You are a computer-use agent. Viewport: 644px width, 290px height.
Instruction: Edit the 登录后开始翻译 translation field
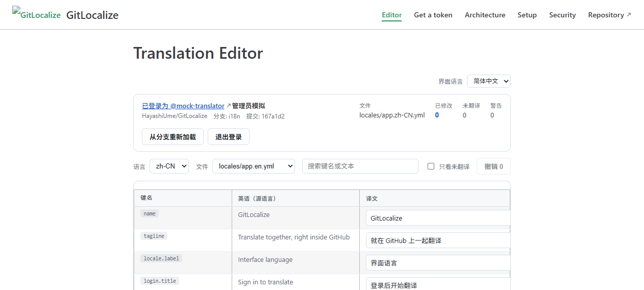coord(438,284)
